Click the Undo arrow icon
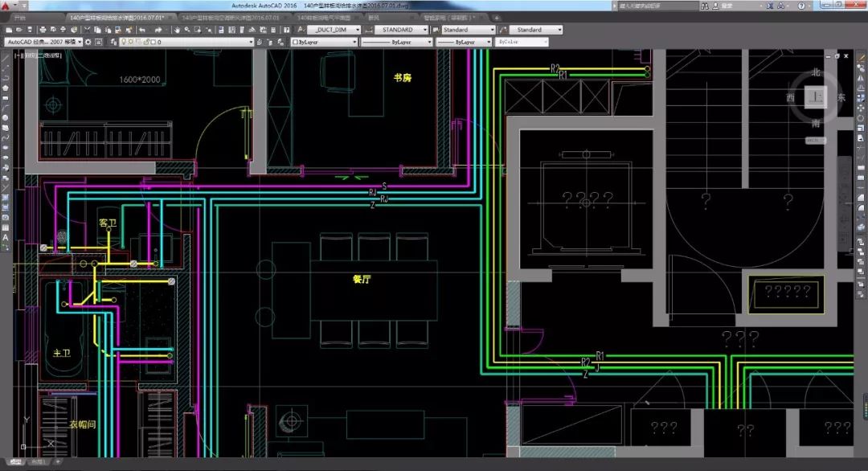 pos(142,30)
